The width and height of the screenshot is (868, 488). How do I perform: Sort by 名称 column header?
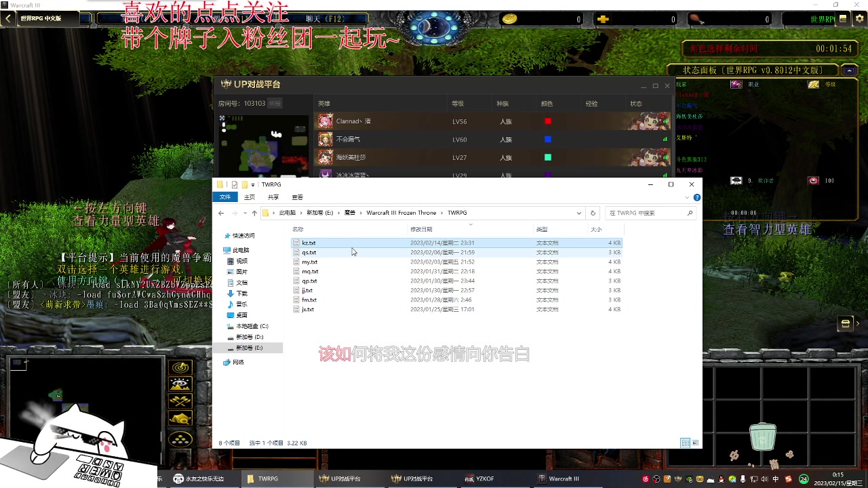point(298,229)
